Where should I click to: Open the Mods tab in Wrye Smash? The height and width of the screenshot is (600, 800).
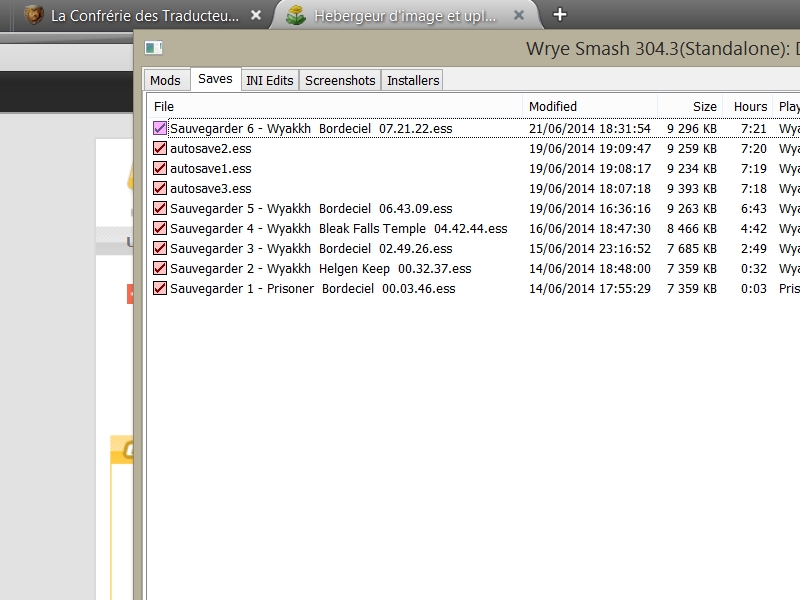165,81
